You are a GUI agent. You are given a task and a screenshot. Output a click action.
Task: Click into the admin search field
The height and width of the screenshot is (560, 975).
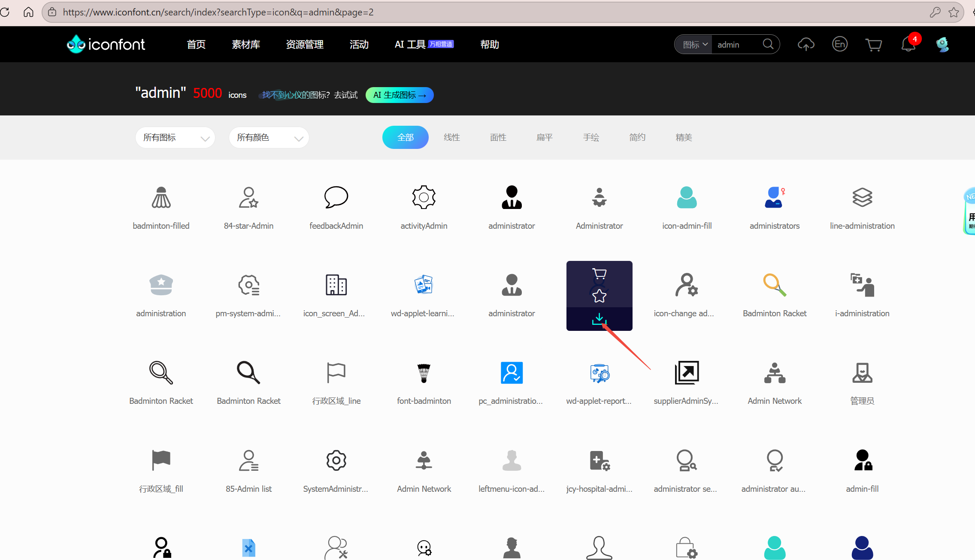736,45
